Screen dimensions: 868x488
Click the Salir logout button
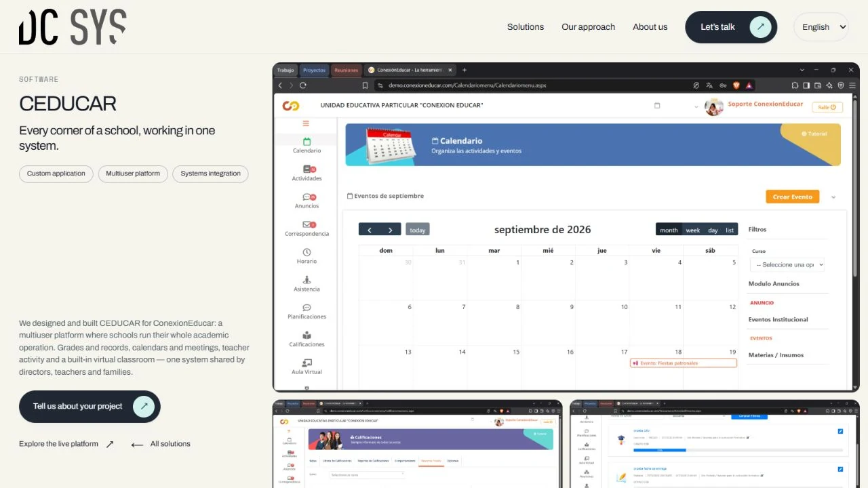tap(828, 107)
